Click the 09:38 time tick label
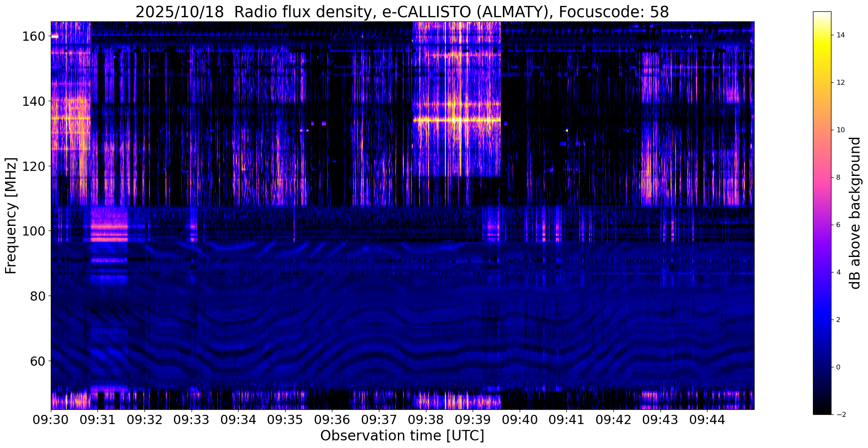 coord(426,419)
